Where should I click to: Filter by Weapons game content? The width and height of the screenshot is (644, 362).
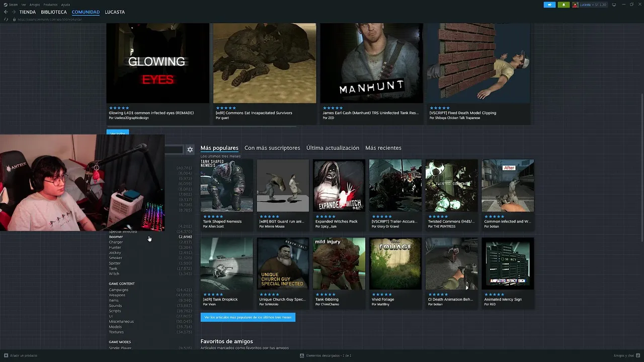[117, 295]
